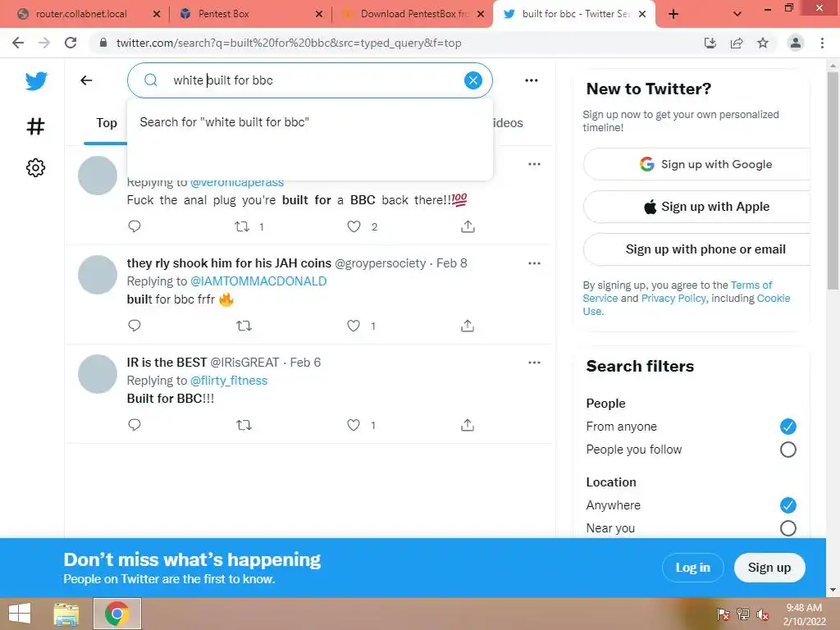Image resolution: width=840 pixels, height=630 pixels.
Task: Select the Anywhere location option
Action: pos(788,505)
